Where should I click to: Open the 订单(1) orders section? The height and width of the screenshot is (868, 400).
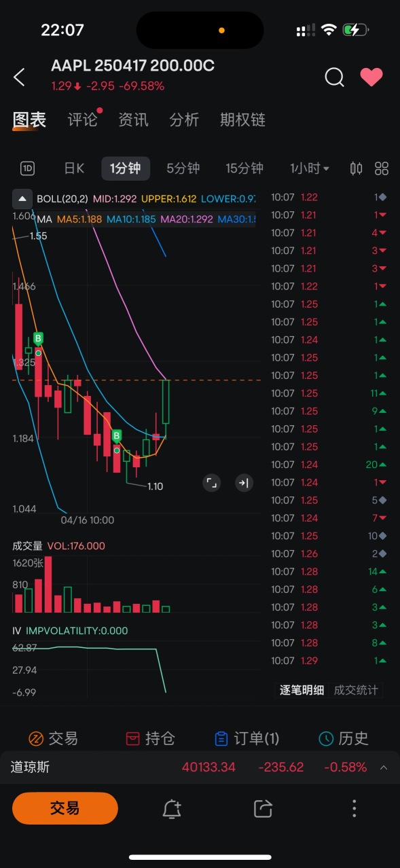247,738
